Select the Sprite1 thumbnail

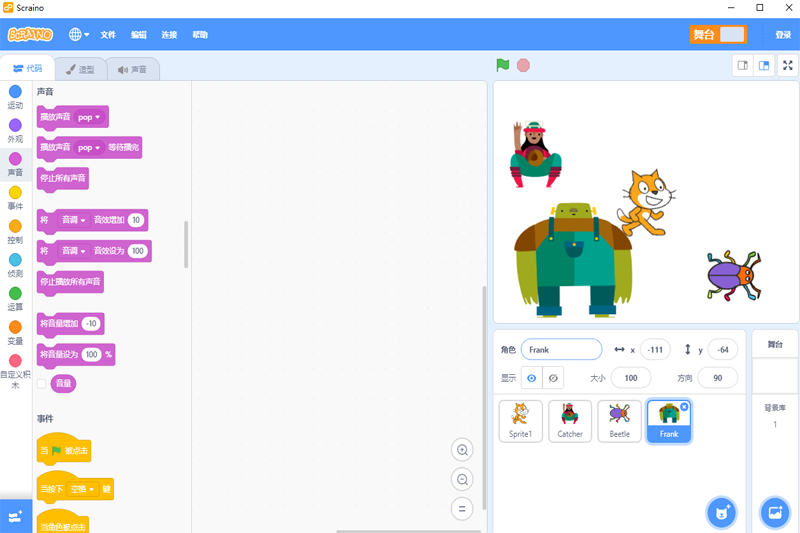(x=520, y=421)
